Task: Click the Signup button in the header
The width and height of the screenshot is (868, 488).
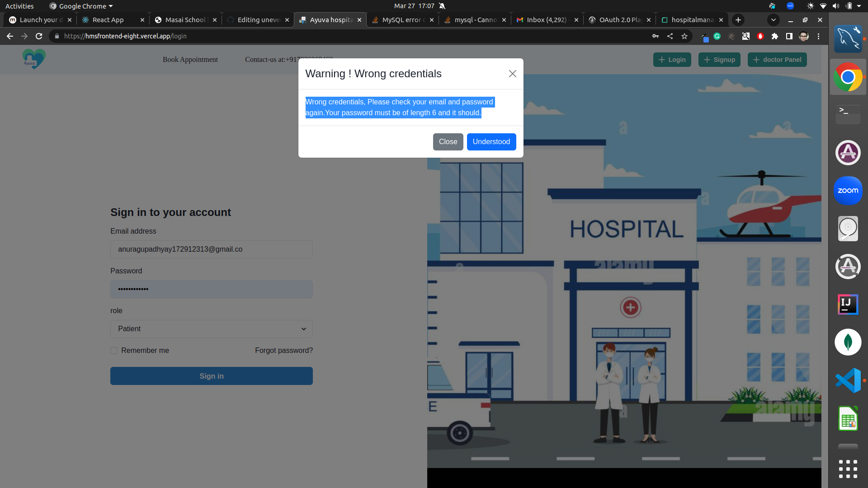Action: (x=719, y=59)
